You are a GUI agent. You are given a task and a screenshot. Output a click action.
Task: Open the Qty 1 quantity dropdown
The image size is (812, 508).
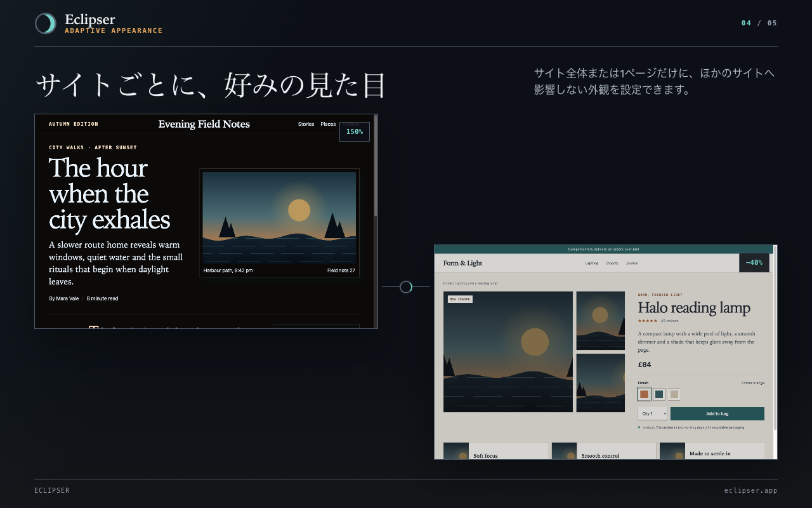[653, 413]
